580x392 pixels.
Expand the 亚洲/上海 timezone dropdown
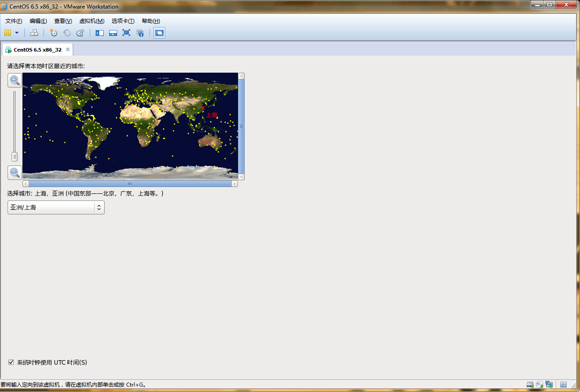tap(99, 207)
